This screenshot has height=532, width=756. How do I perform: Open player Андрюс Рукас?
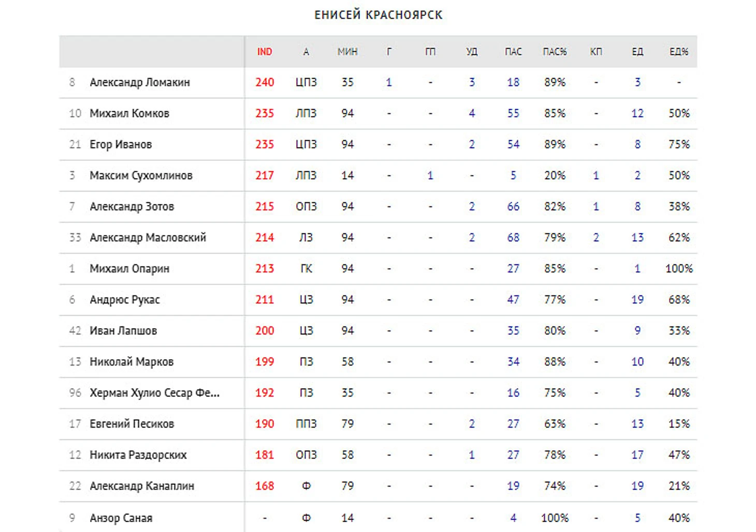(125, 300)
